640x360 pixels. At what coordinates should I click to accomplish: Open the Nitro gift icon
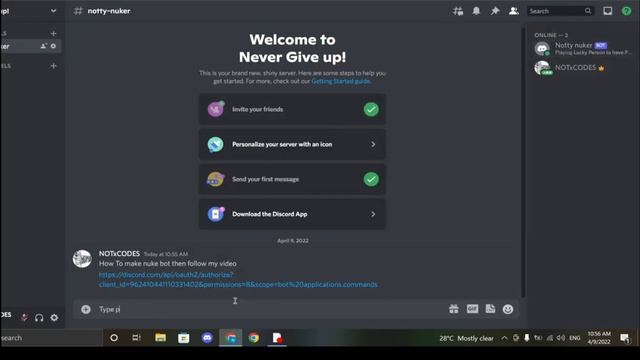454,309
